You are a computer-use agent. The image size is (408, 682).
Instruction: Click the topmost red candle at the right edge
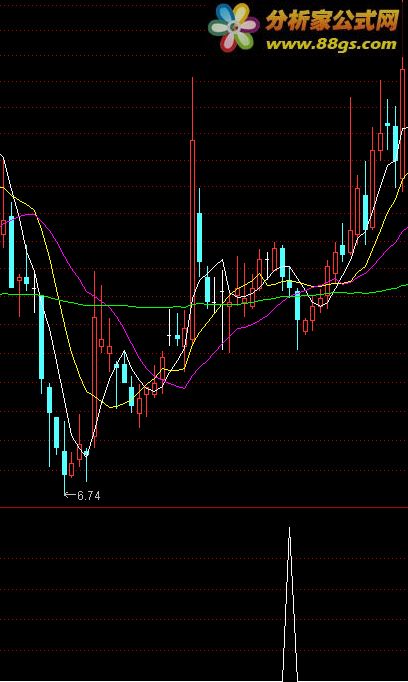[404, 124]
